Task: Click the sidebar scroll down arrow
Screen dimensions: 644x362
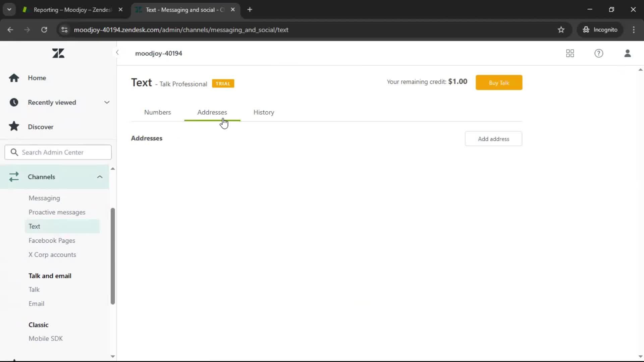Action: point(113,356)
